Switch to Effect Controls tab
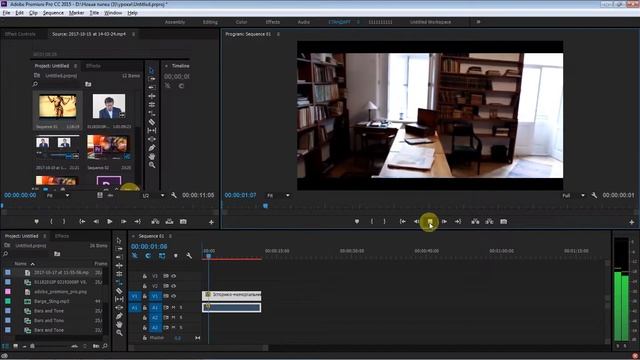Viewport: 640px width, 360px height. (x=20, y=34)
